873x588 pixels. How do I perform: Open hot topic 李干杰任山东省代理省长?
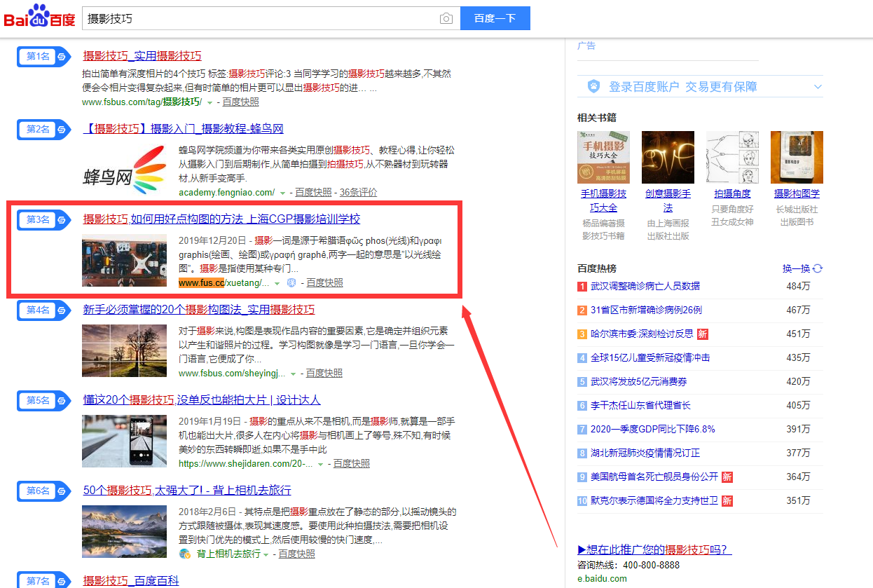pyautogui.click(x=640, y=405)
